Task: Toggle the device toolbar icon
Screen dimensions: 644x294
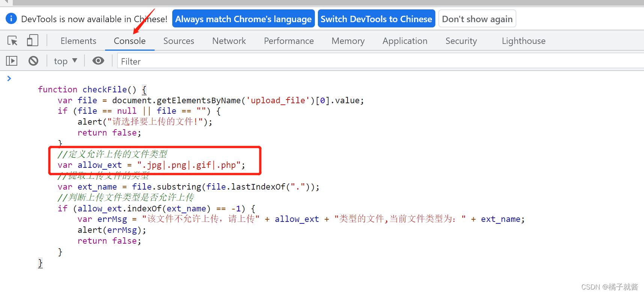Action: (33, 41)
